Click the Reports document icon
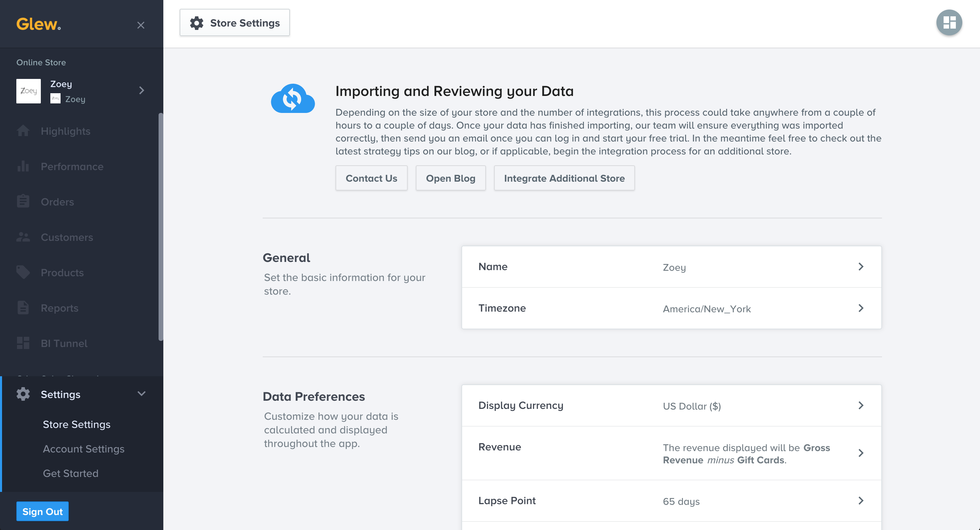Viewport: 980px width, 530px height. point(23,308)
